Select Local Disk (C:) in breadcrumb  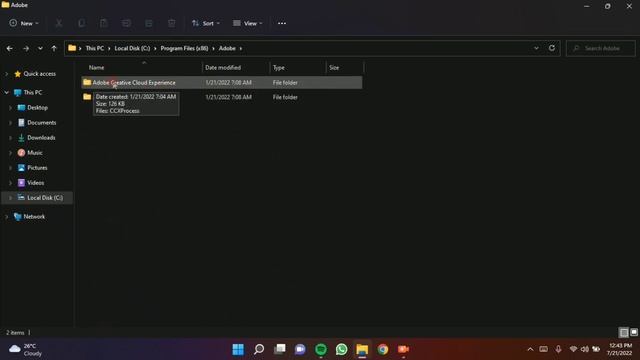(x=132, y=48)
